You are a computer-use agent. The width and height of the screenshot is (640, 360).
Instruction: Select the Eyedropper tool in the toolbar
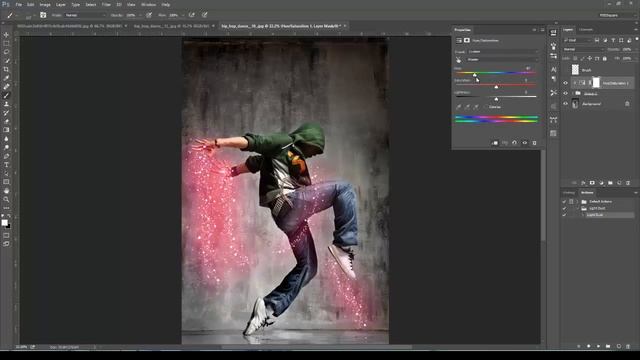pyautogui.click(x=6, y=78)
